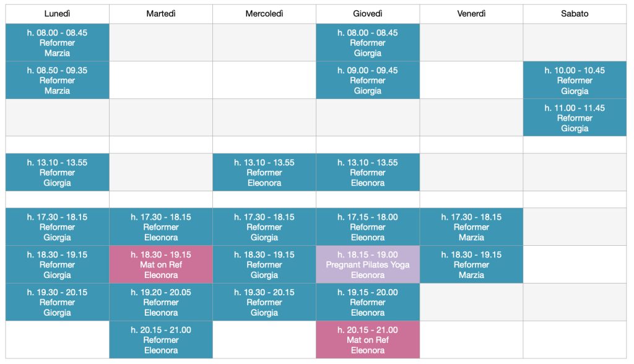Click Lunedì 08.50 - 09.35 Reformer Marzia
634x364 pixels.
(58, 80)
